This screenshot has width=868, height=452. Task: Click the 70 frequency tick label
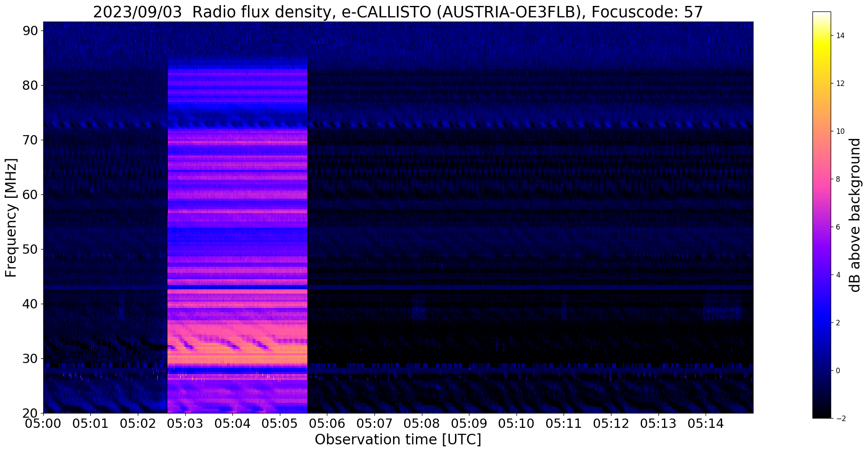click(x=30, y=140)
